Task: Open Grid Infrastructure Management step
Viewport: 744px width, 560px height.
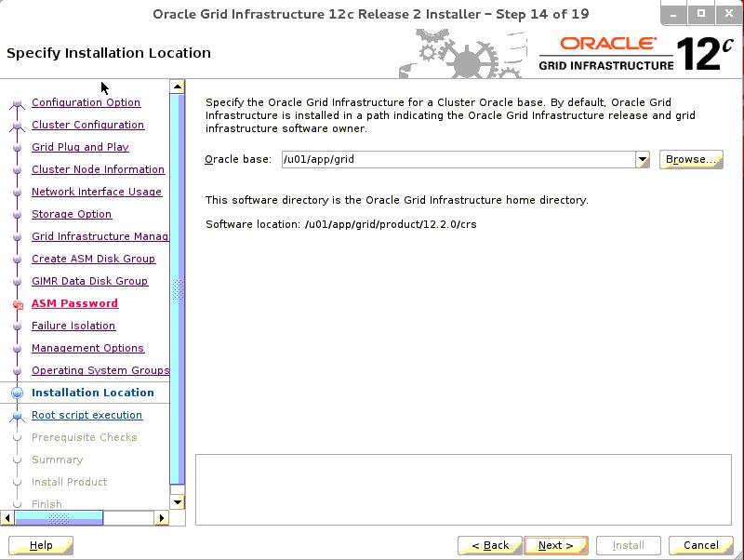Action: [100, 236]
